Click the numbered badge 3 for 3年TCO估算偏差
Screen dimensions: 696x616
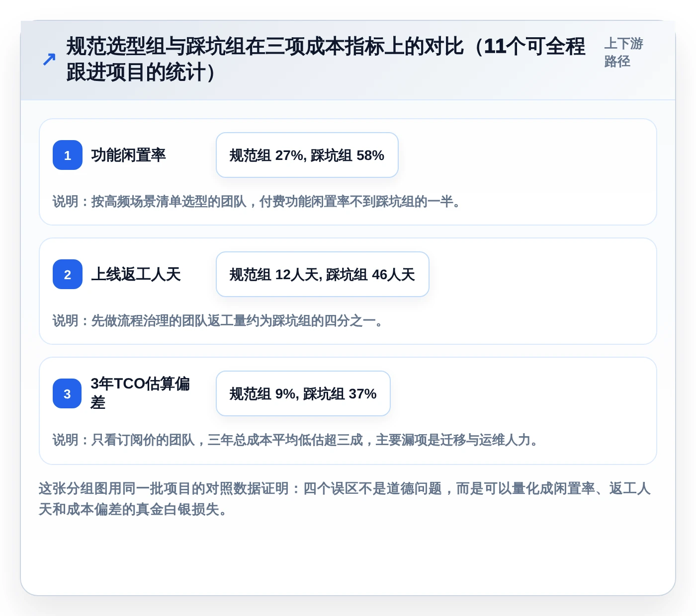click(67, 393)
